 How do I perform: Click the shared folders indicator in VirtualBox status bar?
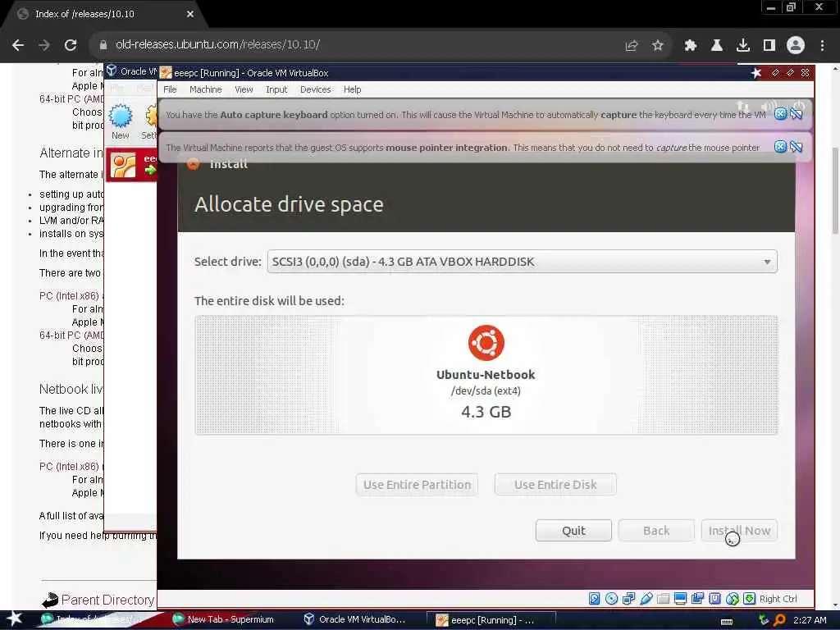pyautogui.click(x=663, y=598)
